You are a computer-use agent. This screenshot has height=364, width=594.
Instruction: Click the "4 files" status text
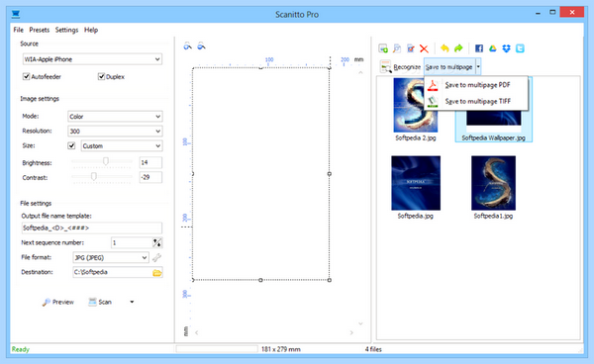click(x=373, y=349)
